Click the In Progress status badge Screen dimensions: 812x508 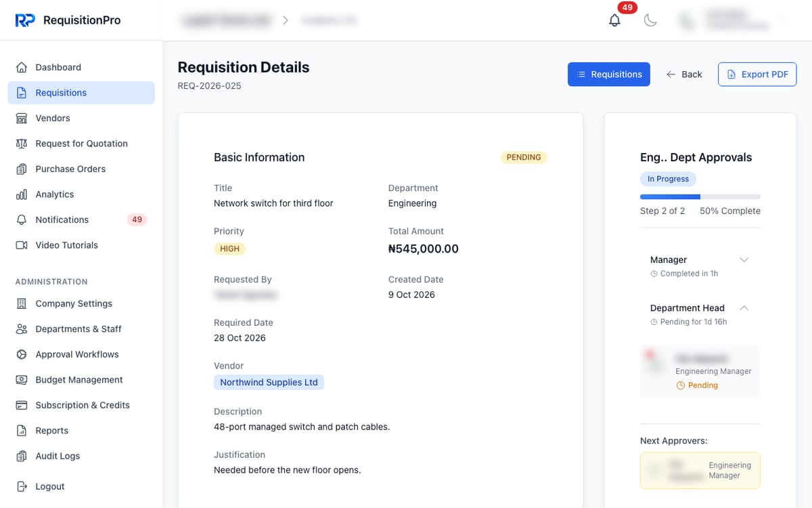point(668,179)
